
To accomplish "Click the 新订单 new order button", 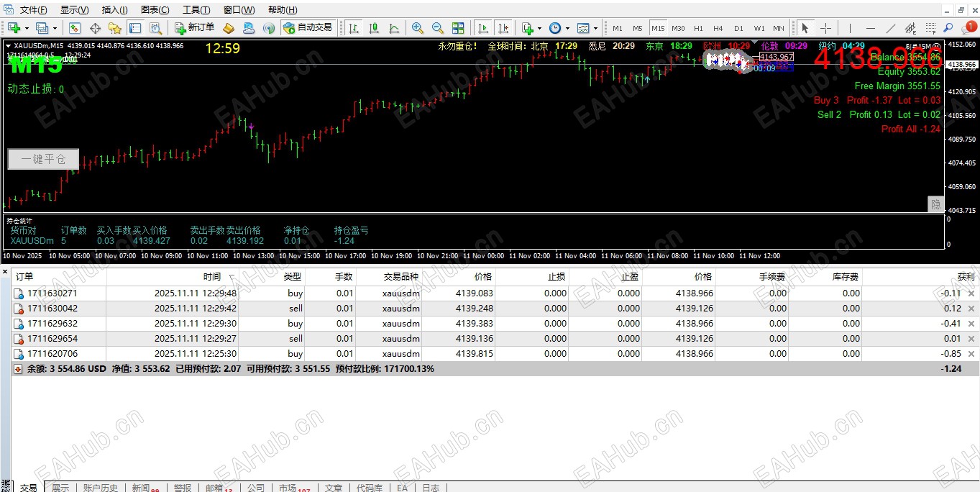I will point(194,28).
